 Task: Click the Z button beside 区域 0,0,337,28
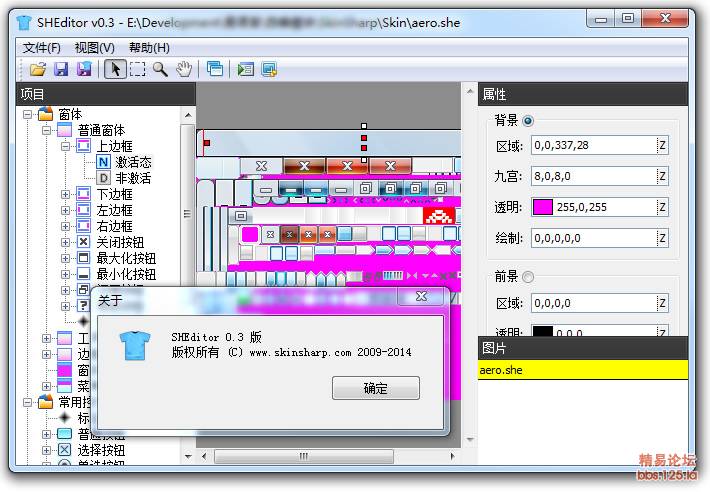[661, 146]
